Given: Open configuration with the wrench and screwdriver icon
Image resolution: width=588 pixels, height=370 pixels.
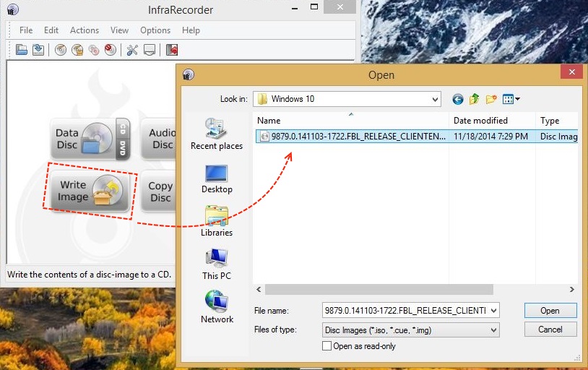Looking at the screenshot, I should (132, 50).
